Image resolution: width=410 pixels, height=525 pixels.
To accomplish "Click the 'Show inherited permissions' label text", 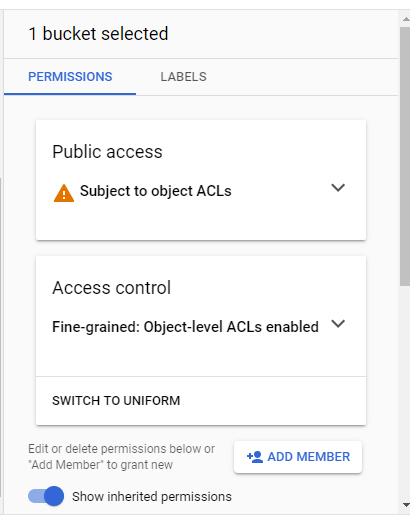I will click(152, 497).
